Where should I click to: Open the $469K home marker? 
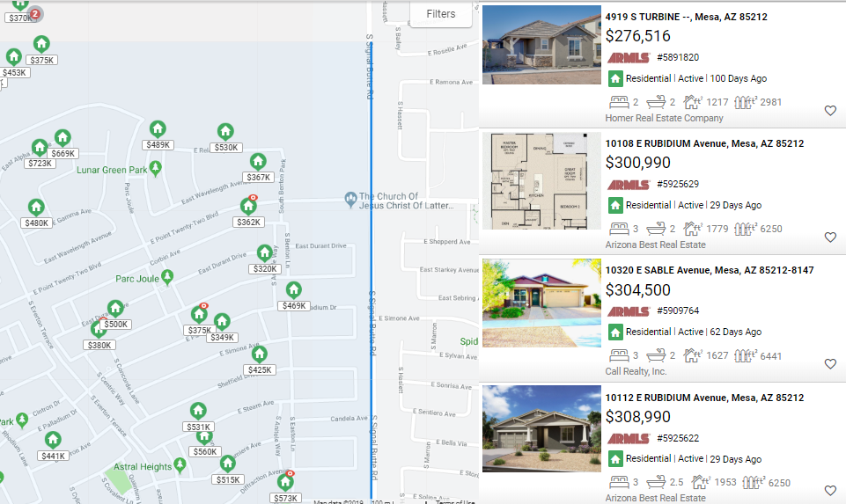[293, 290]
